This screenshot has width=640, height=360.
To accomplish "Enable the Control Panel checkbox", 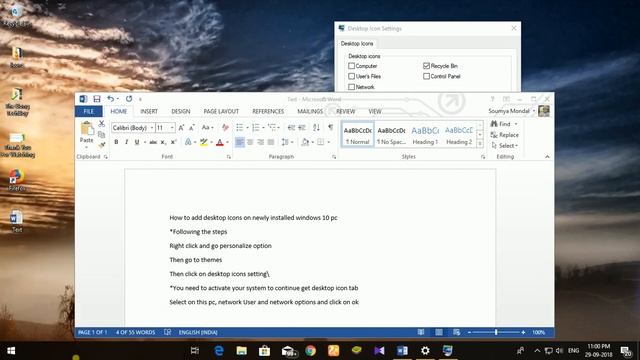I will coord(427,76).
